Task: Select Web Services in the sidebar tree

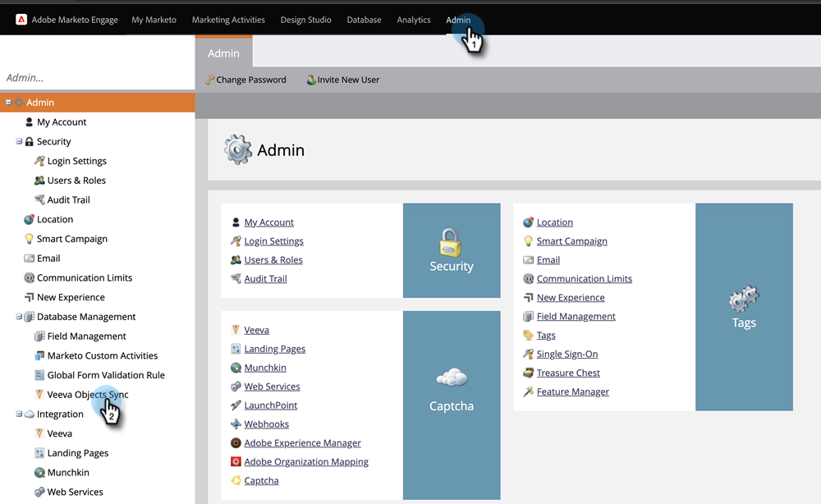Action: point(76,492)
